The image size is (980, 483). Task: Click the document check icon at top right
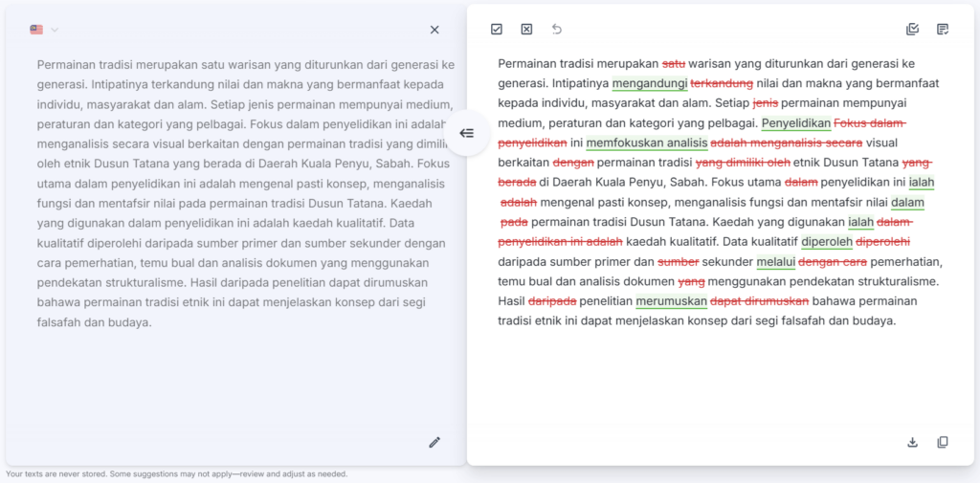[912, 30]
